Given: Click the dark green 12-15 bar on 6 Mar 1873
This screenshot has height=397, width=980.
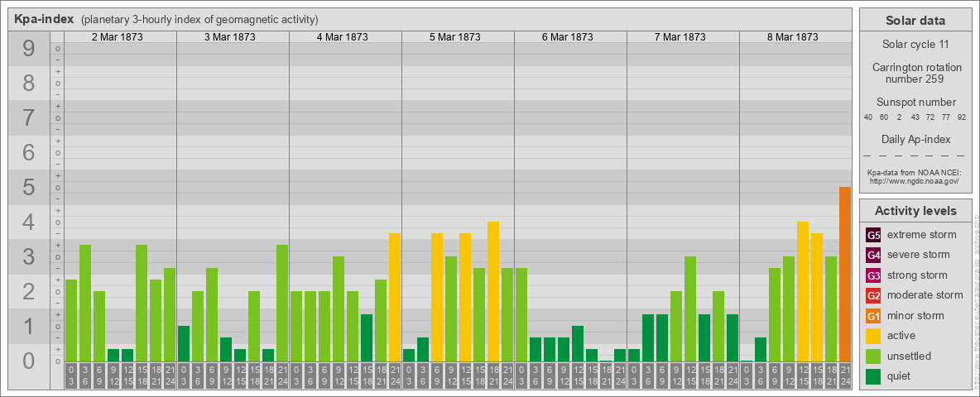Looking at the screenshot, I should (578, 343).
